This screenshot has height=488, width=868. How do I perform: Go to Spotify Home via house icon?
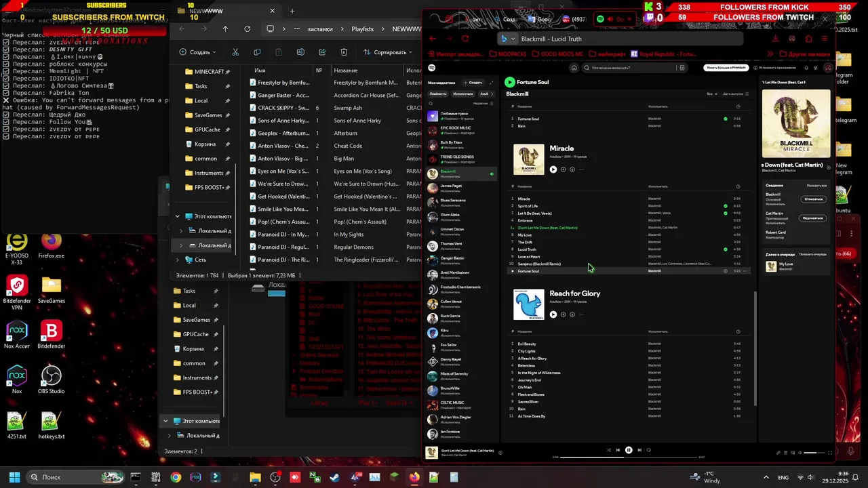(574, 68)
